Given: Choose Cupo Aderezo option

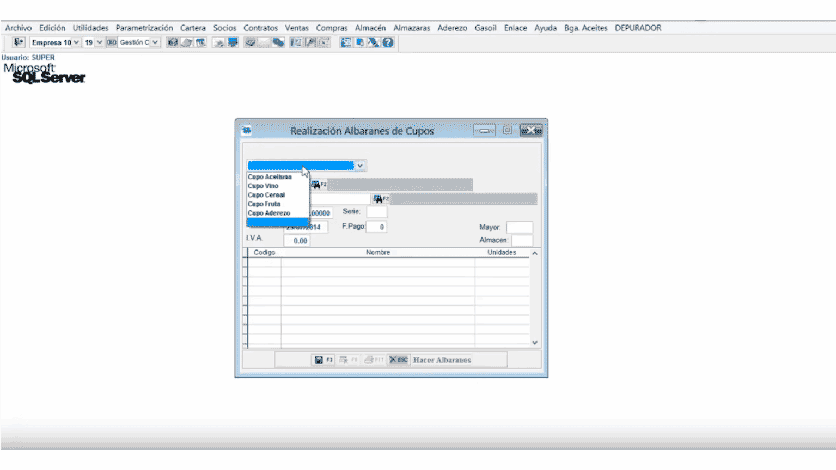Looking at the screenshot, I should point(271,213).
